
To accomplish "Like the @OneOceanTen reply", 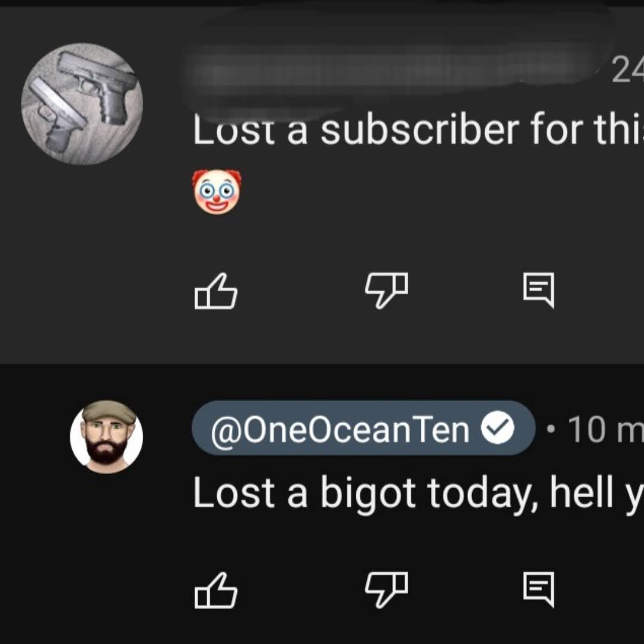I will [x=215, y=590].
